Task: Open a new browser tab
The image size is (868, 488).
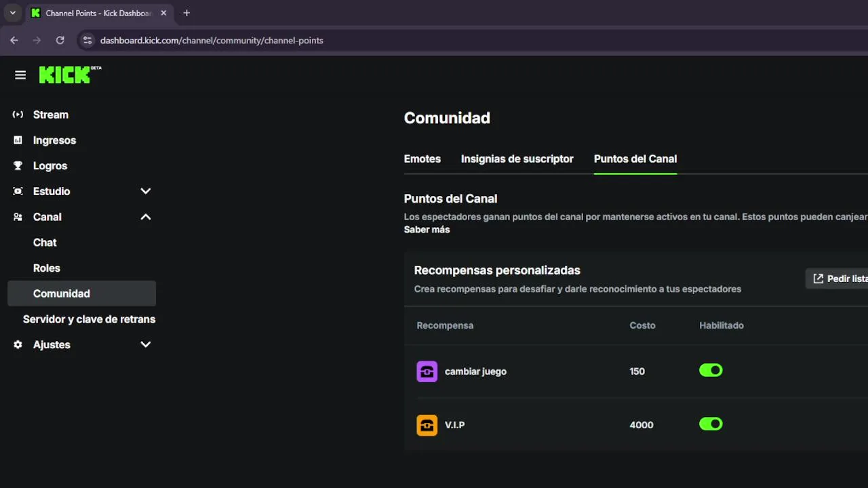Action: point(186,13)
